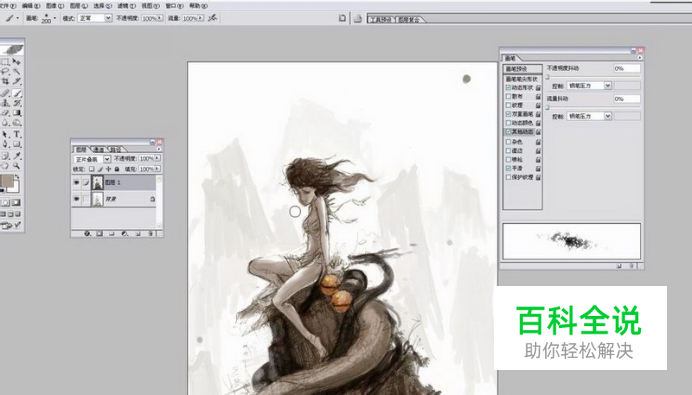Toggle the 保护纹理 checkbox

tap(508, 177)
